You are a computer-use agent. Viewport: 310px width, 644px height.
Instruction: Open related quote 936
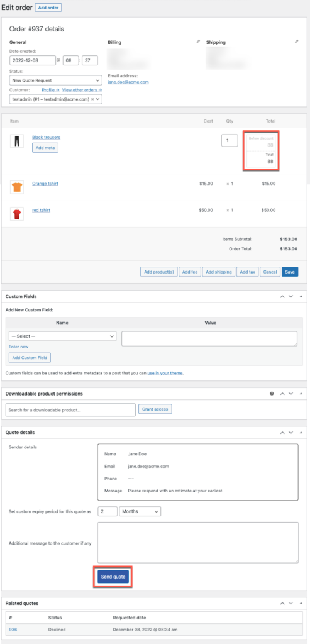pyautogui.click(x=13, y=629)
